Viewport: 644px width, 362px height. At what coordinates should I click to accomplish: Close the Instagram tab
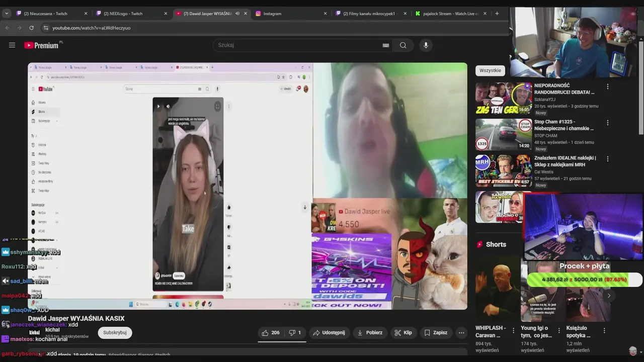[325, 14]
